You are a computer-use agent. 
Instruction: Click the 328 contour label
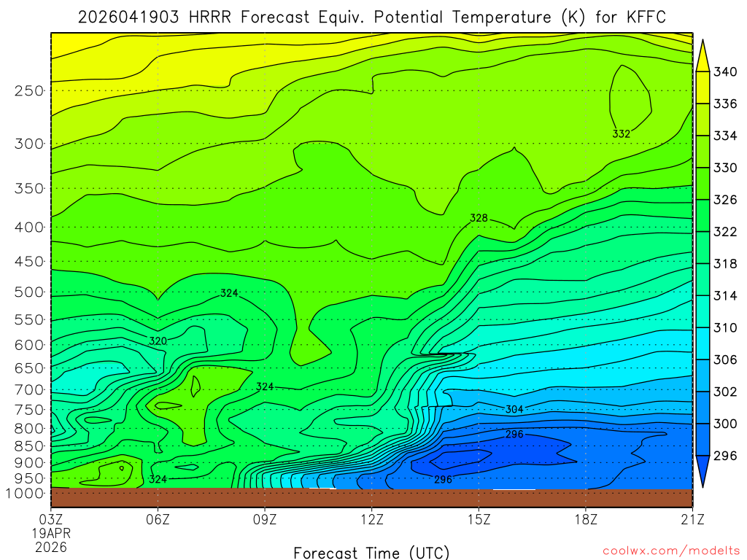(x=479, y=218)
